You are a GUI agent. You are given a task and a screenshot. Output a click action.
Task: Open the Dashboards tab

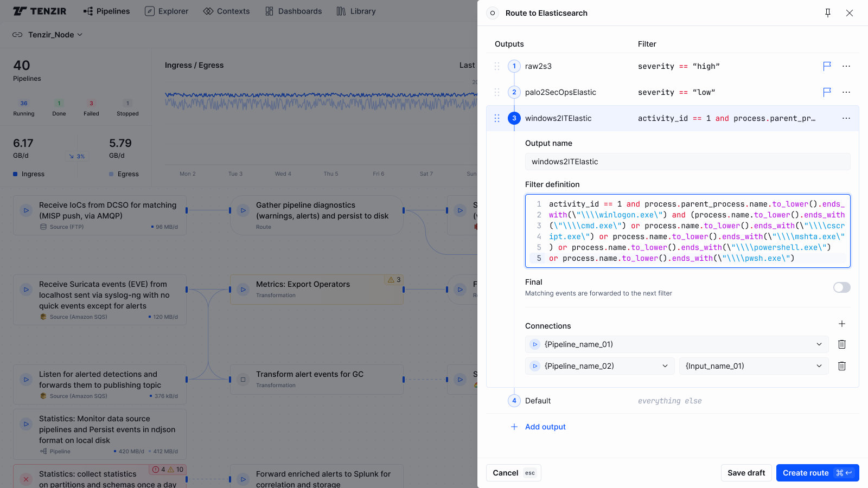click(293, 11)
